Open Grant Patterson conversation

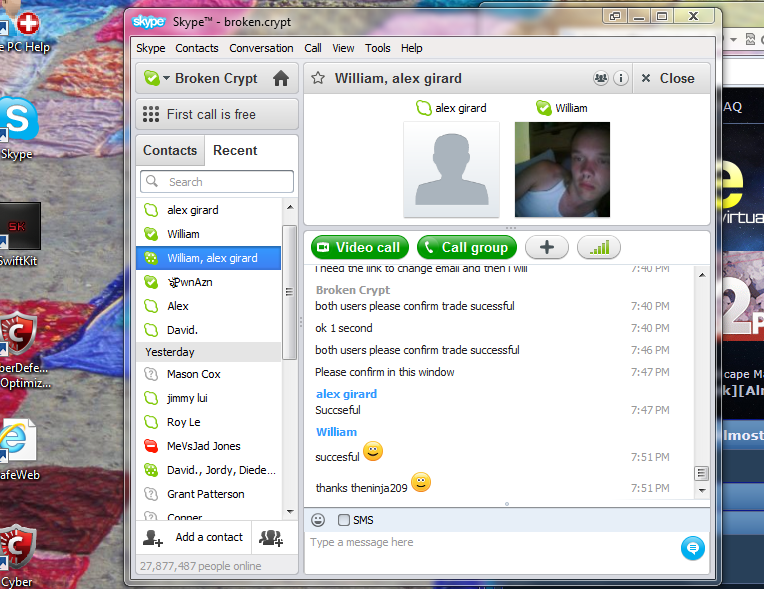click(209, 494)
